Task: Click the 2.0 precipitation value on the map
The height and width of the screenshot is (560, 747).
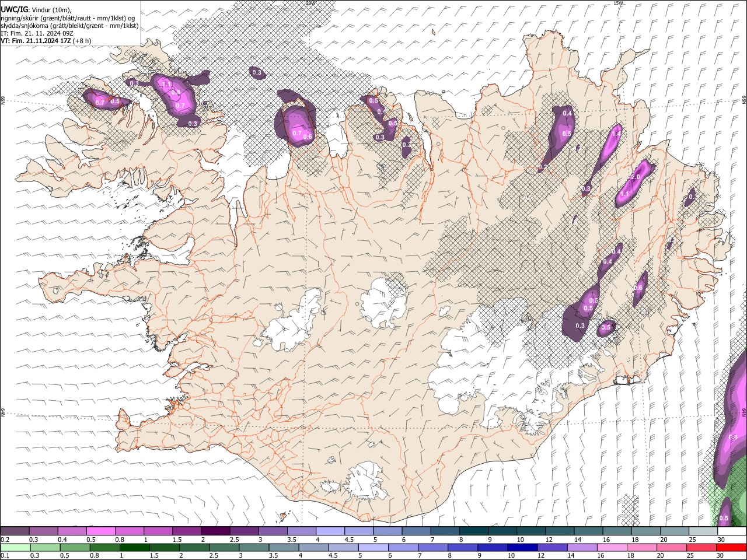Action: tap(636, 177)
